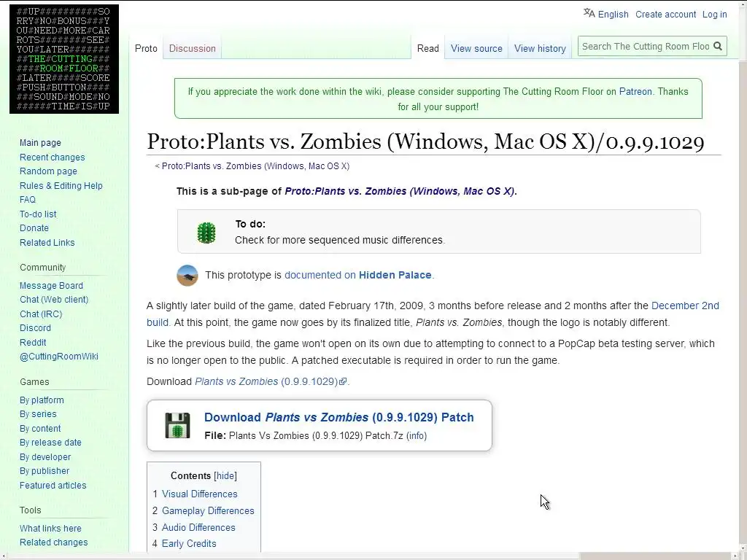Open Main page in sidebar

(41, 143)
